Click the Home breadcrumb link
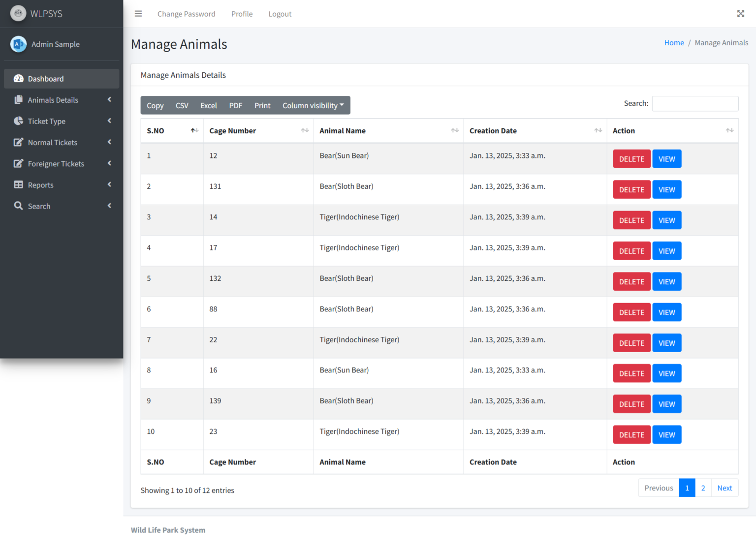Screen dimensions: 756x544 tap(674, 42)
